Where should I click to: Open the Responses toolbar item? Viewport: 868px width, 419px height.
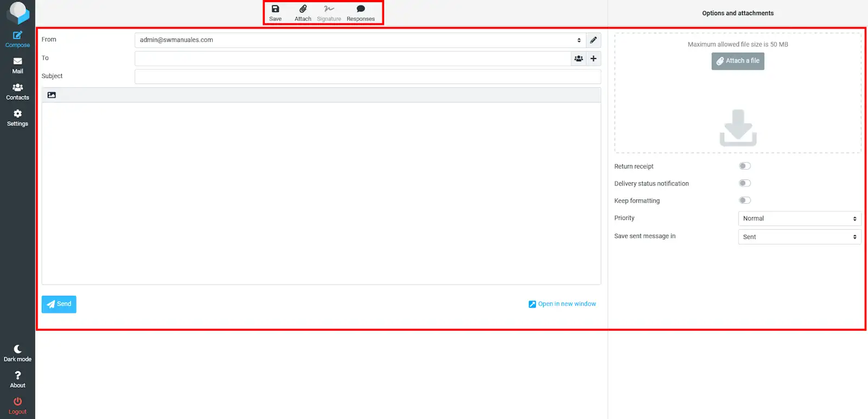click(x=360, y=12)
